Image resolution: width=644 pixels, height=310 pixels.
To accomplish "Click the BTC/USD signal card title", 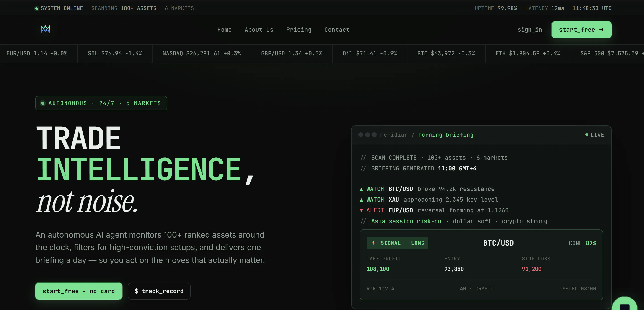I will coord(498,243).
